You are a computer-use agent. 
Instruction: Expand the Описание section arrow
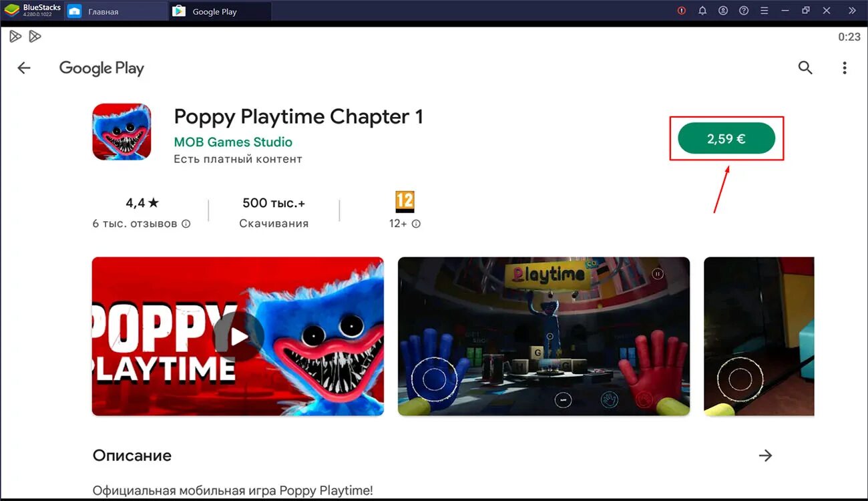point(765,456)
